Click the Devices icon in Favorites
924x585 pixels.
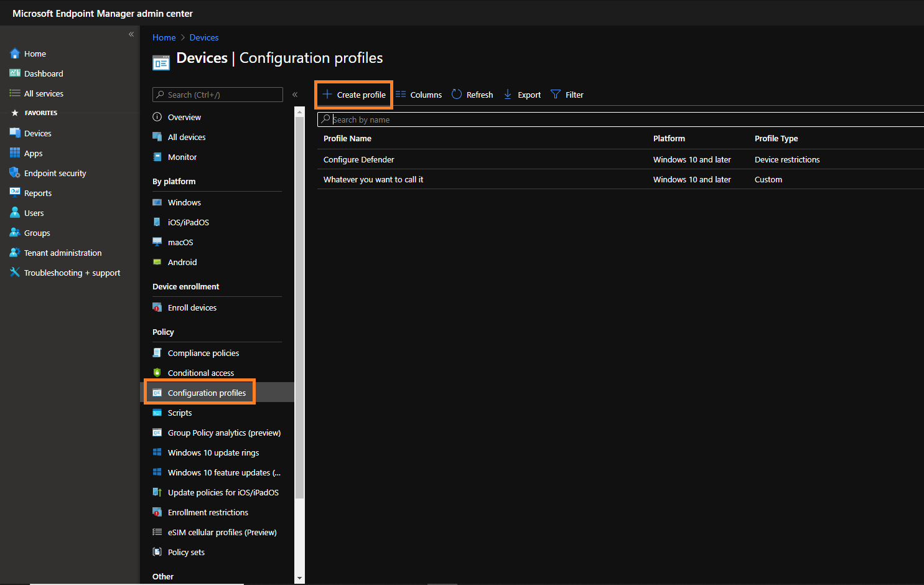click(15, 133)
